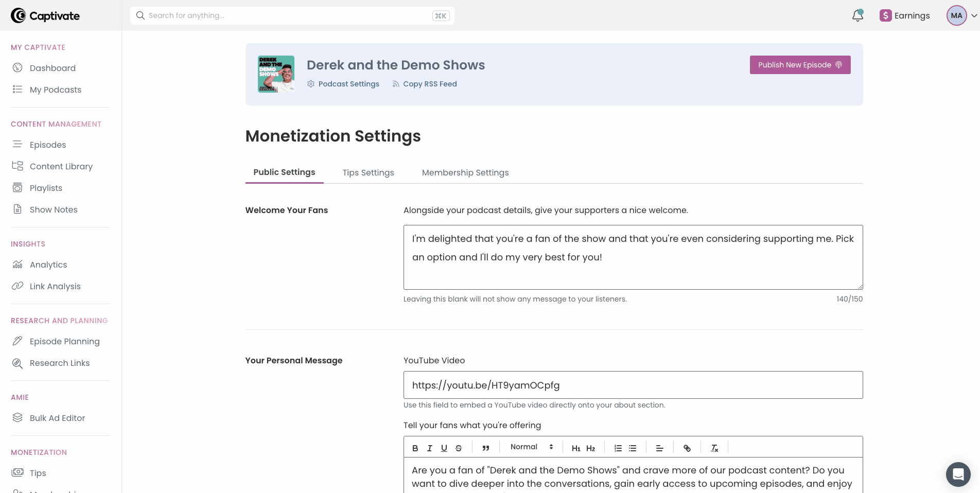Insert a blockquote
The height and width of the screenshot is (493, 980).
coord(485,448)
